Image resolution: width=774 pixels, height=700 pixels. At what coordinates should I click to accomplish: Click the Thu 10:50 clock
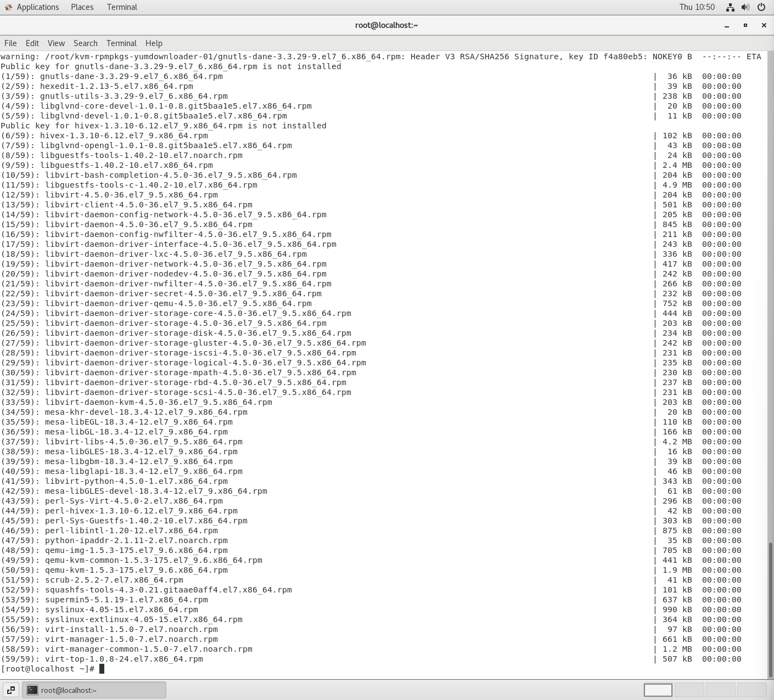(x=697, y=7)
